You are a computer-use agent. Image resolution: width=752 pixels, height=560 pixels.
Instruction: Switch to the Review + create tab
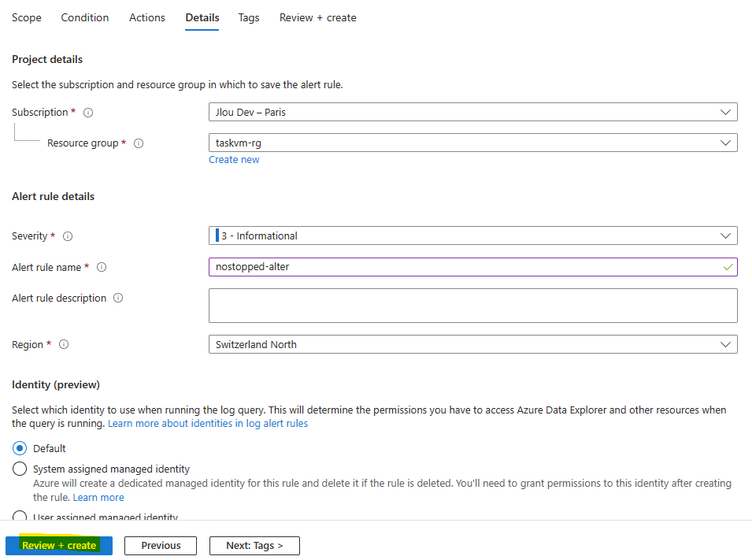(318, 18)
